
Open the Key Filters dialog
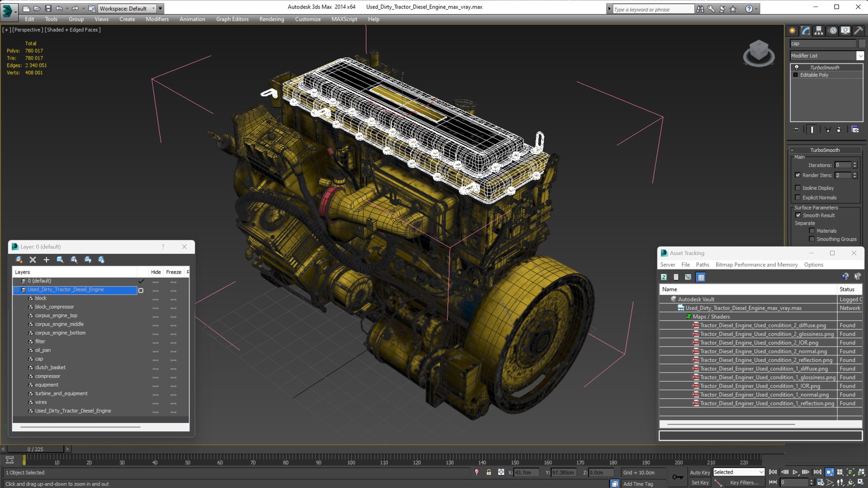744,483
